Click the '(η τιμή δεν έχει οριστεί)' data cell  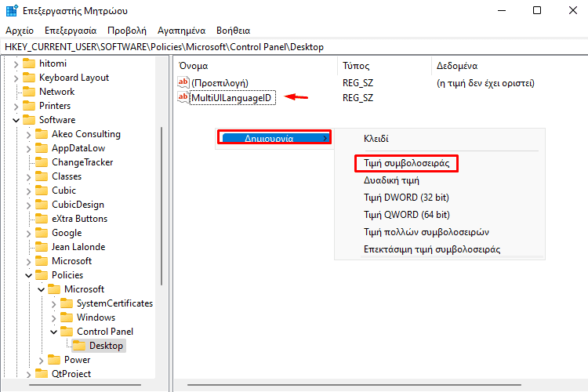(x=485, y=83)
